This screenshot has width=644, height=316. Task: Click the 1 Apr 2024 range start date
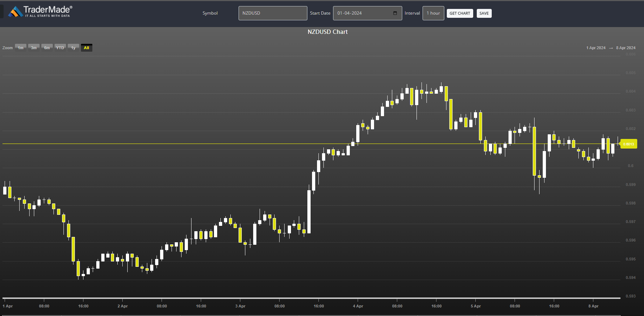(596, 48)
